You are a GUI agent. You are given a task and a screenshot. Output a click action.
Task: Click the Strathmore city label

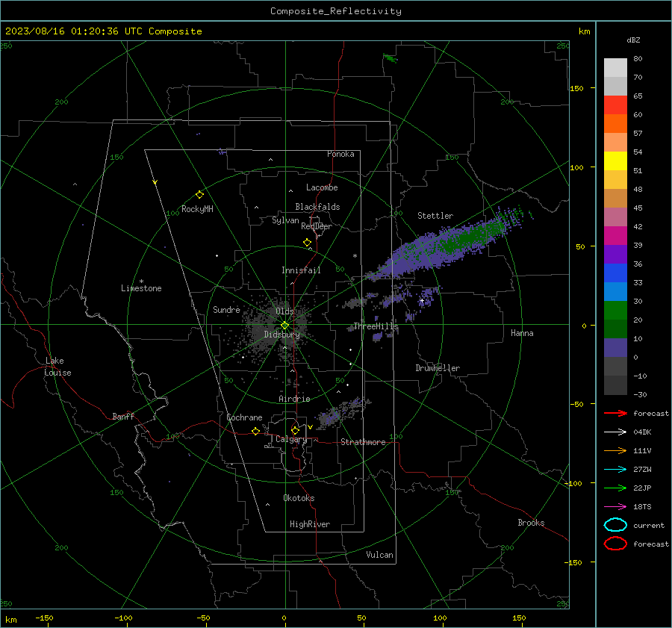pos(363,442)
